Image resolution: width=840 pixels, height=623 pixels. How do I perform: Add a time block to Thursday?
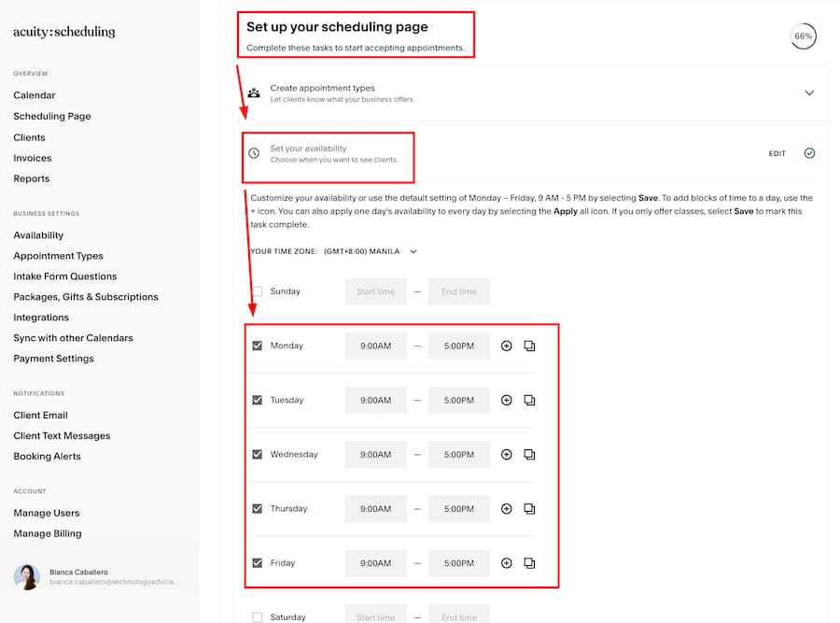point(507,509)
